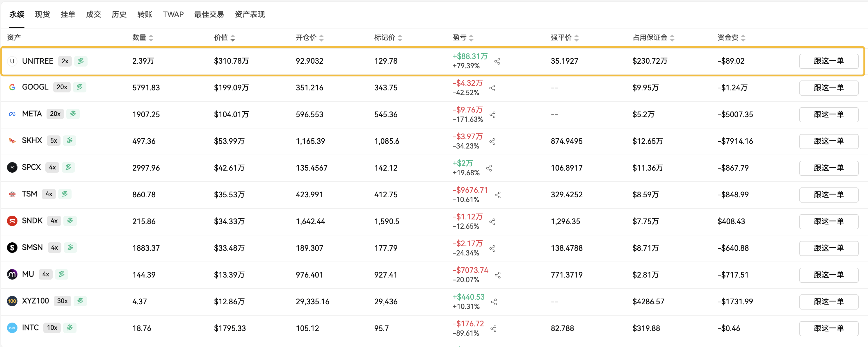Open the 资产表现 tab
Viewport: 868px width, 347px height.
click(x=250, y=14)
